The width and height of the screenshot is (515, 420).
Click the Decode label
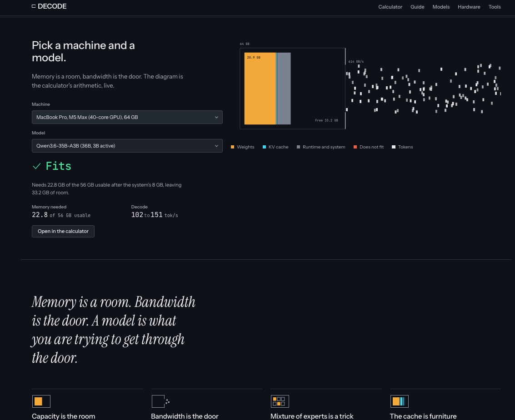point(139,207)
